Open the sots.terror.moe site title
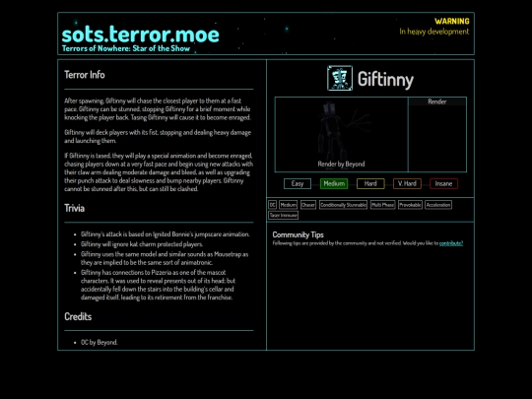Viewport: 532px width, 399px height. point(141,34)
